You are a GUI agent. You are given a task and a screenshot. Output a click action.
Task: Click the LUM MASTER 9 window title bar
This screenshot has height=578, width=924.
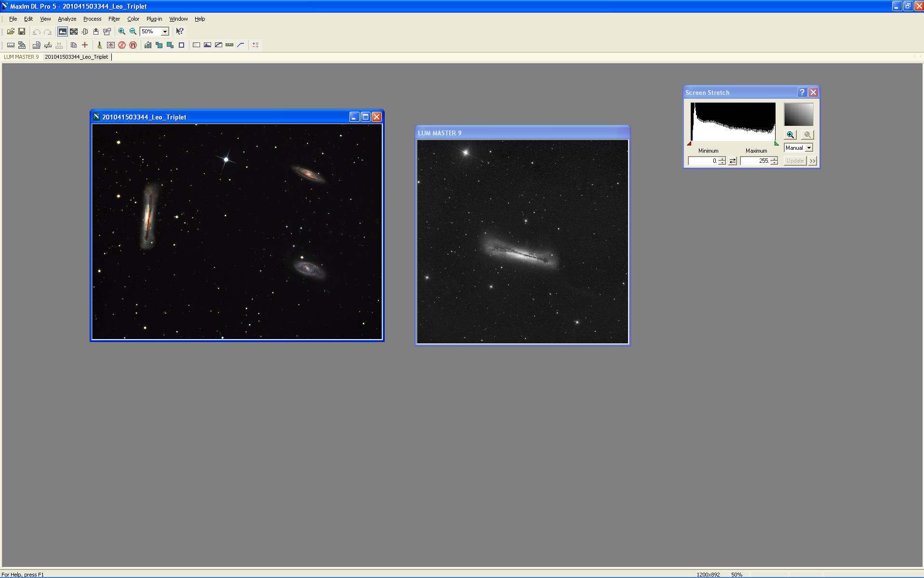pyautogui.click(x=523, y=133)
